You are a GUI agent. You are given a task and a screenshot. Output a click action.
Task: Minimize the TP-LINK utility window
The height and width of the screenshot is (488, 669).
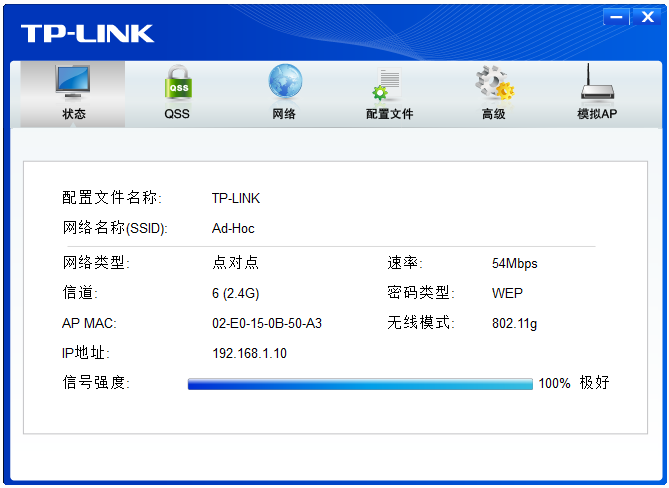pos(617,17)
